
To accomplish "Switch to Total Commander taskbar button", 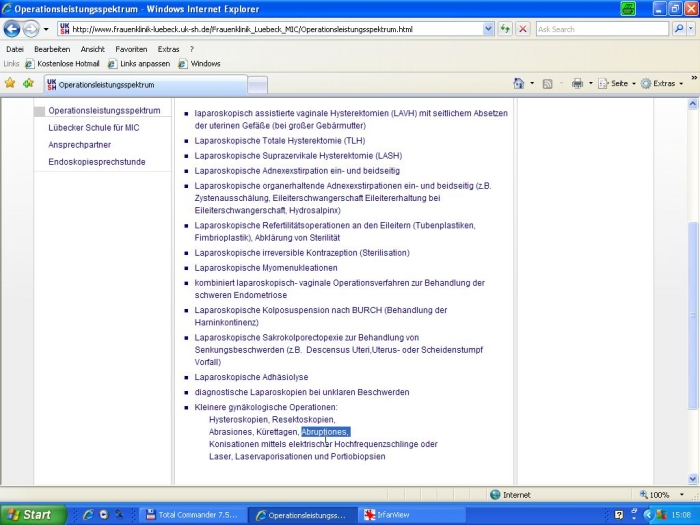I will pyautogui.click(x=193, y=515).
